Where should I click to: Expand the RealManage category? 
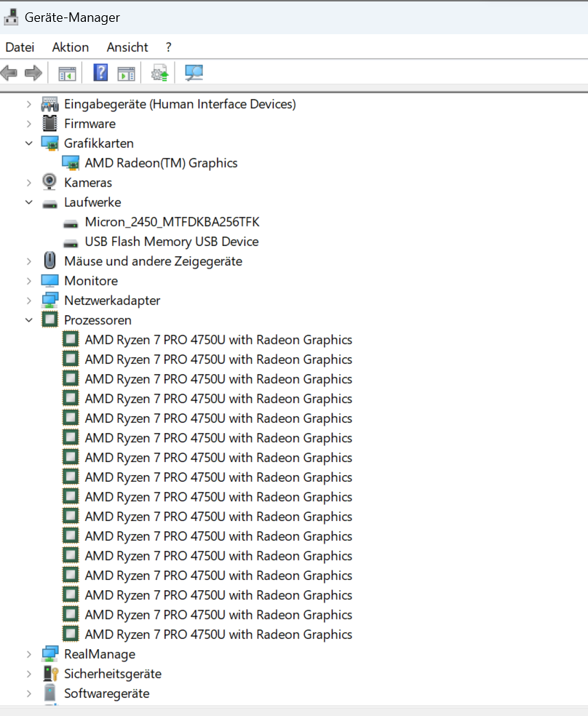pyautogui.click(x=29, y=654)
